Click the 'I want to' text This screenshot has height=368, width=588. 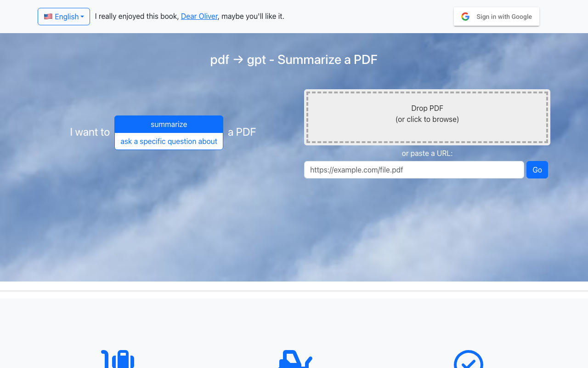(90, 132)
